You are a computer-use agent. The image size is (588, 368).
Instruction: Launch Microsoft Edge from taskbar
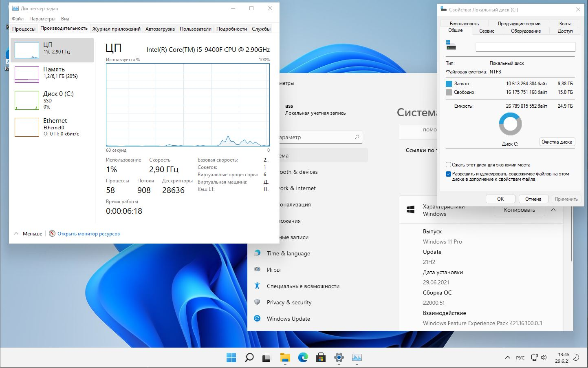coord(303,357)
